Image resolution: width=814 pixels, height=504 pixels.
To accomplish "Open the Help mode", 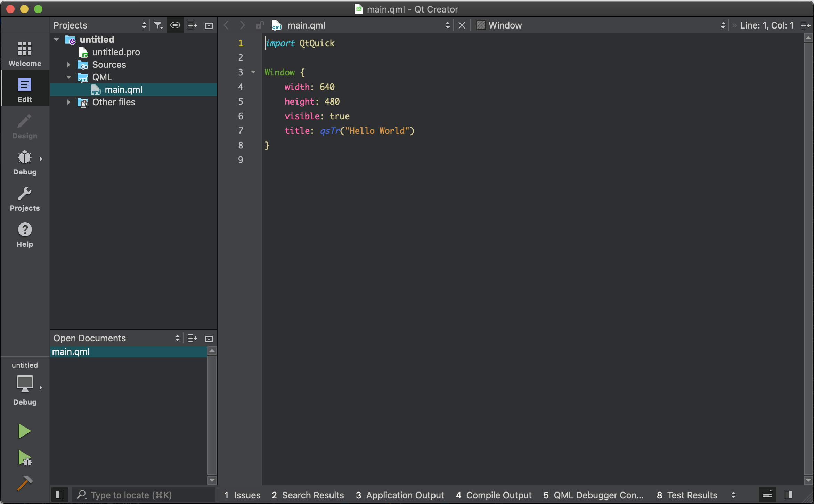I will (x=25, y=234).
